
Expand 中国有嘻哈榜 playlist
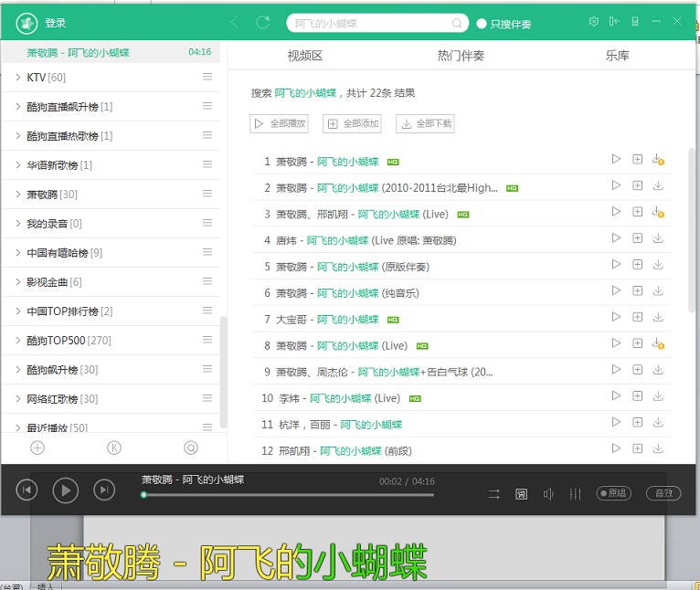(x=18, y=253)
